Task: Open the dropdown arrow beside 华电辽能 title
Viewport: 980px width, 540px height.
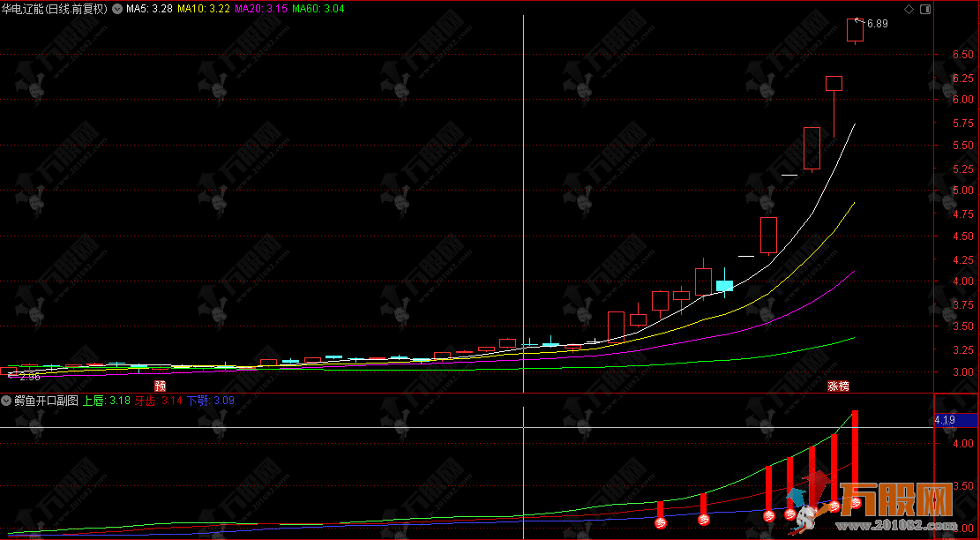Action: point(117,9)
